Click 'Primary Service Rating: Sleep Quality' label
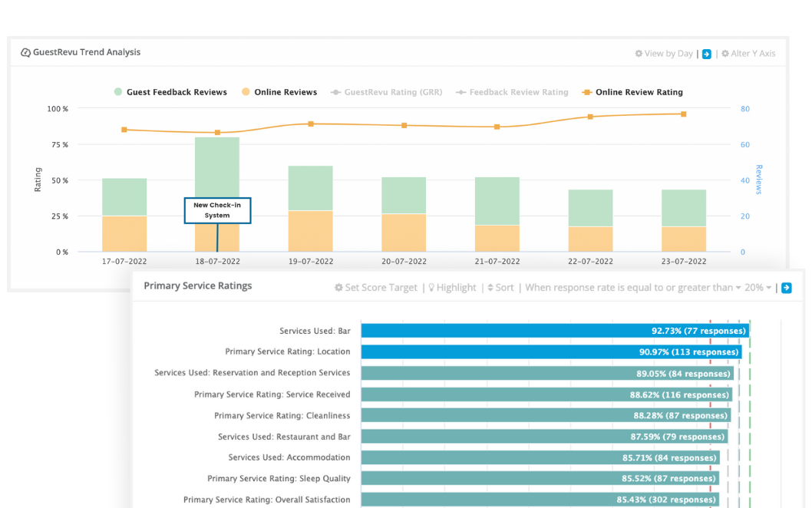Image resolution: width=812 pixels, height=508 pixels. (279, 479)
